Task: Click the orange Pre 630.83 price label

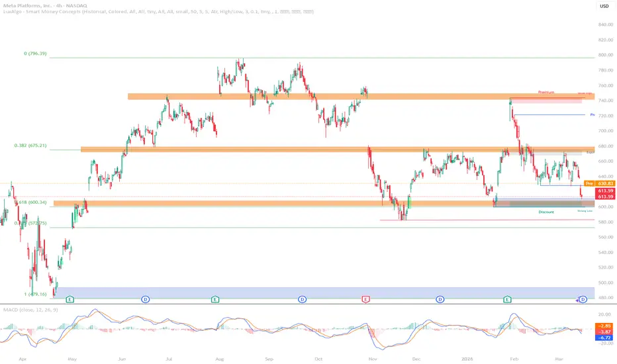Action: tap(600, 183)
